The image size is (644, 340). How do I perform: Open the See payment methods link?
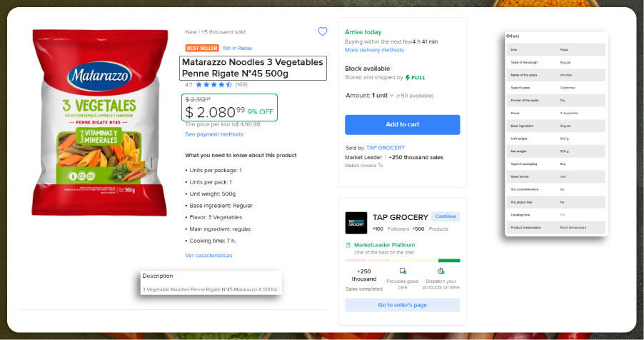coord(213,134)
